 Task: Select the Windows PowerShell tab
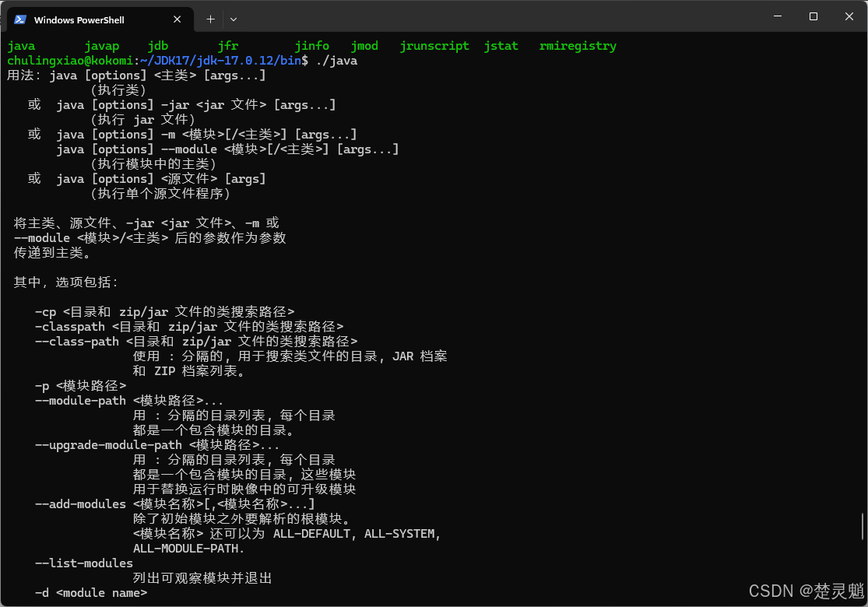click(x=100, y=19)
